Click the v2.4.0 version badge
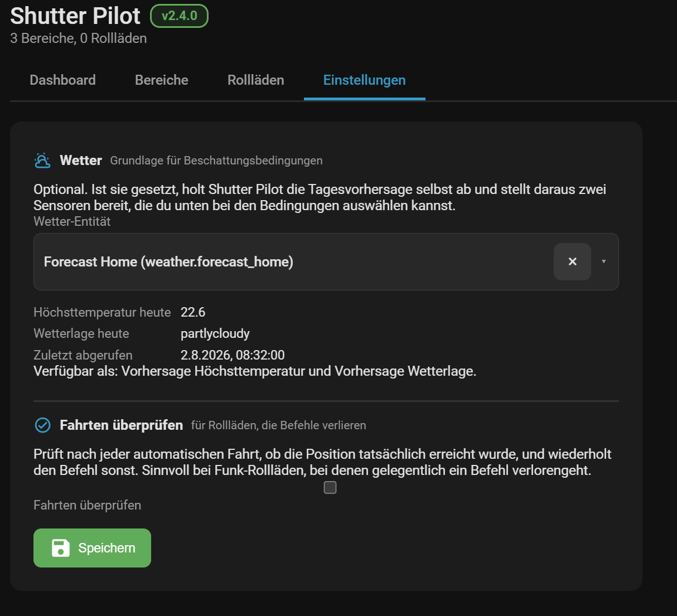 [x=179, y=16]
